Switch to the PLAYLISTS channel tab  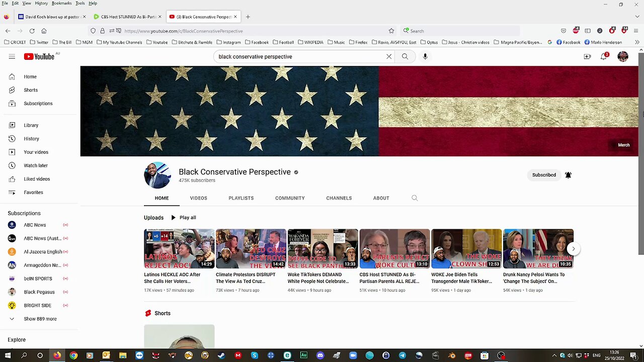[x=241, y=198]
